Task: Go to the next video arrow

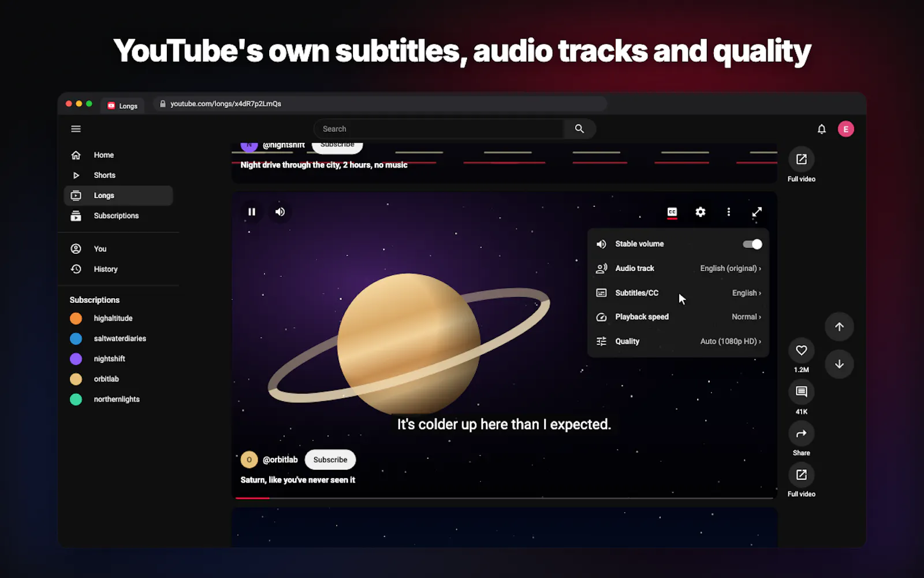Action: (839, 364)
